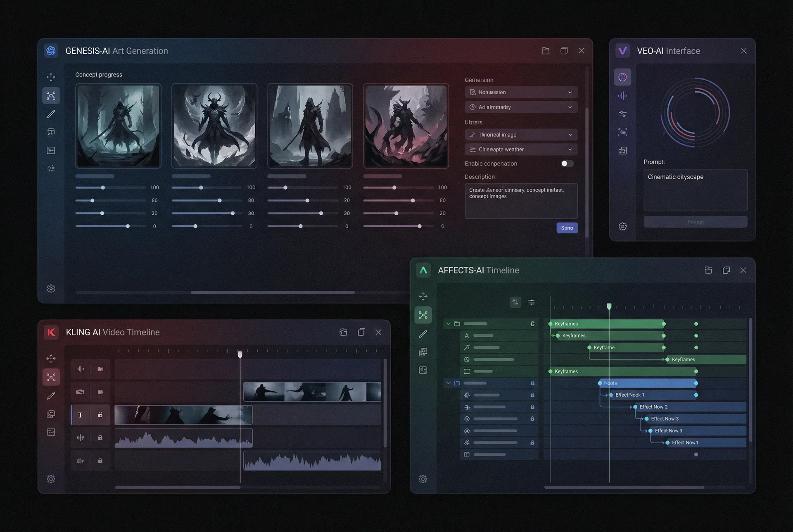The width and height of the screenshot is (793, 532).
Task: Open the Chienapta weather dropdown
Action: point(521,149)
